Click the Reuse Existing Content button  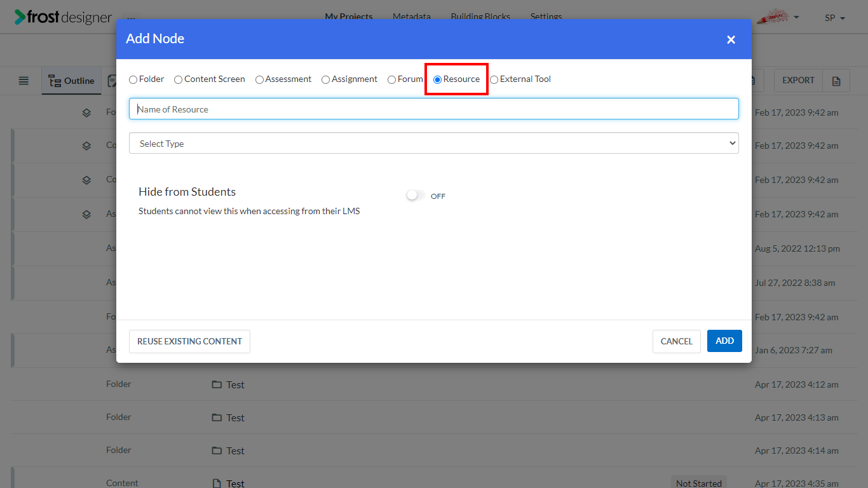(x=189, y=341)
